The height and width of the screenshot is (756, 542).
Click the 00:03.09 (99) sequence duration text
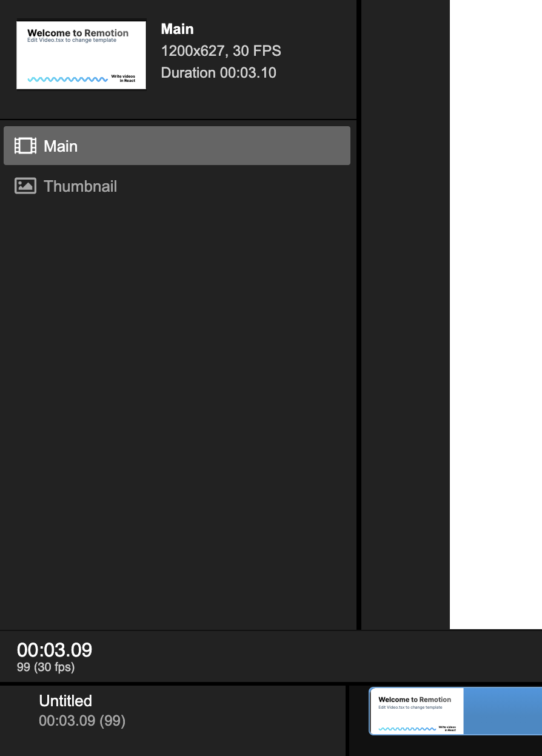coord(82,721)
